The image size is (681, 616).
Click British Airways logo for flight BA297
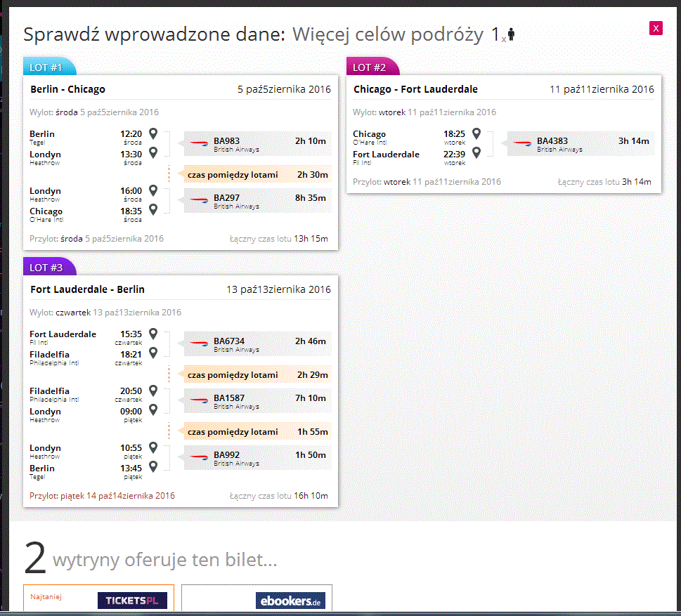(x=199, y=200)
